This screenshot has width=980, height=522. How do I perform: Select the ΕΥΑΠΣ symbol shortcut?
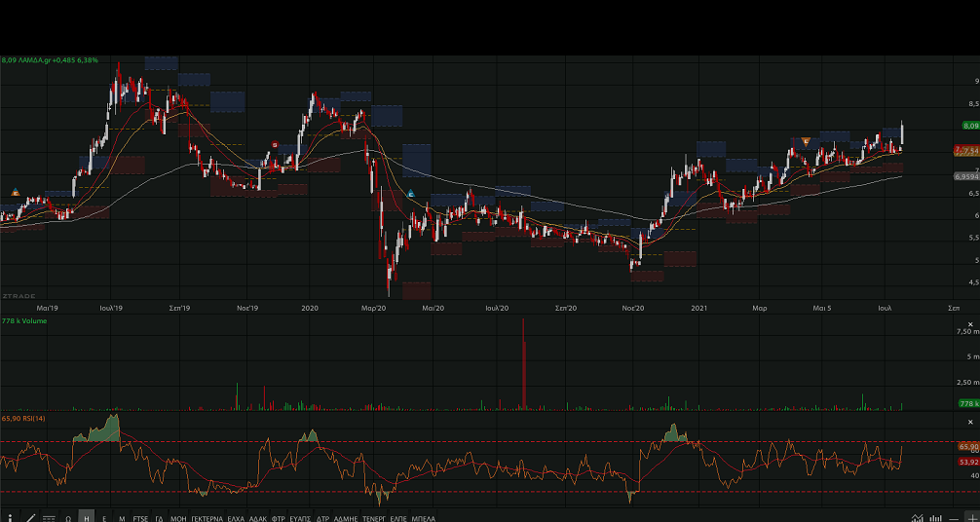coord(300,518)
